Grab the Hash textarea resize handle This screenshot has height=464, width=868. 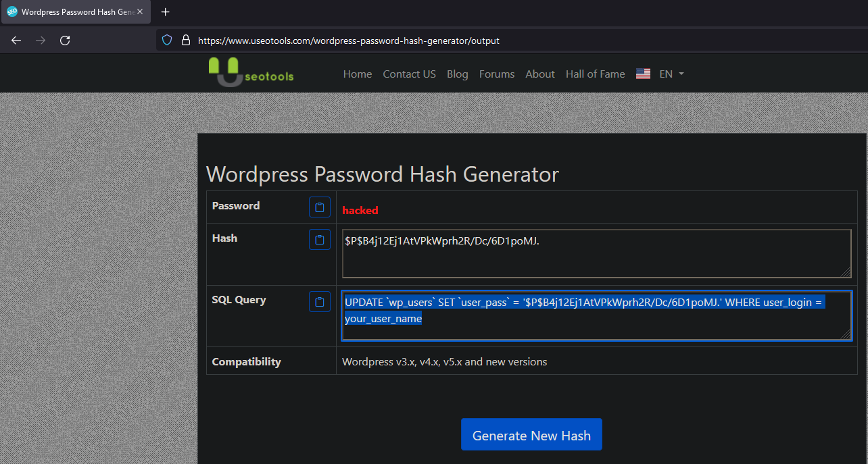846,272
